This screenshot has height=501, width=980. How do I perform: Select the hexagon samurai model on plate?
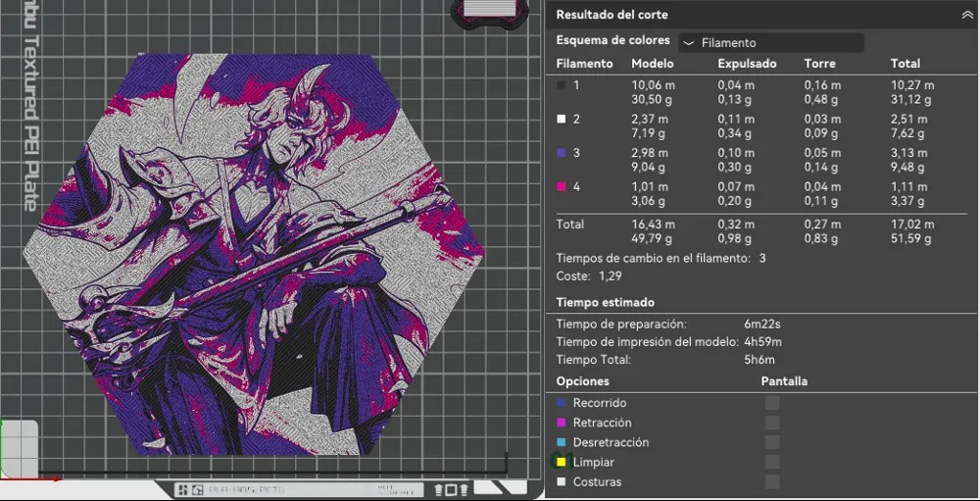[x=253, y=254]
